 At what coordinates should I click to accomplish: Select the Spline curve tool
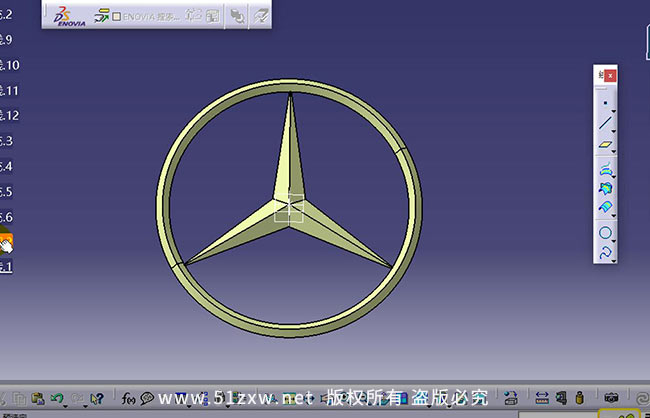(x=605, y=252)
